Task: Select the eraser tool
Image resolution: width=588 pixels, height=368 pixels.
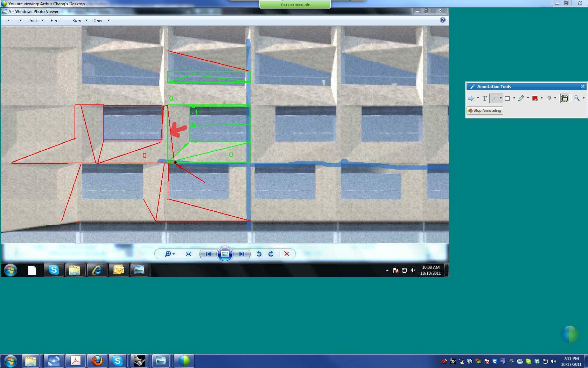Action: (x=548, y=98)
